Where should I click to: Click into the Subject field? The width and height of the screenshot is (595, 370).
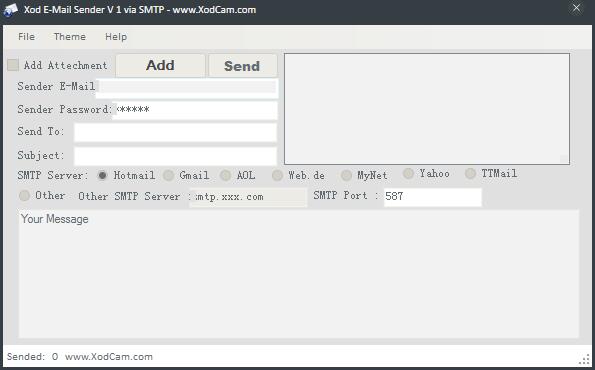coord(175,156)
